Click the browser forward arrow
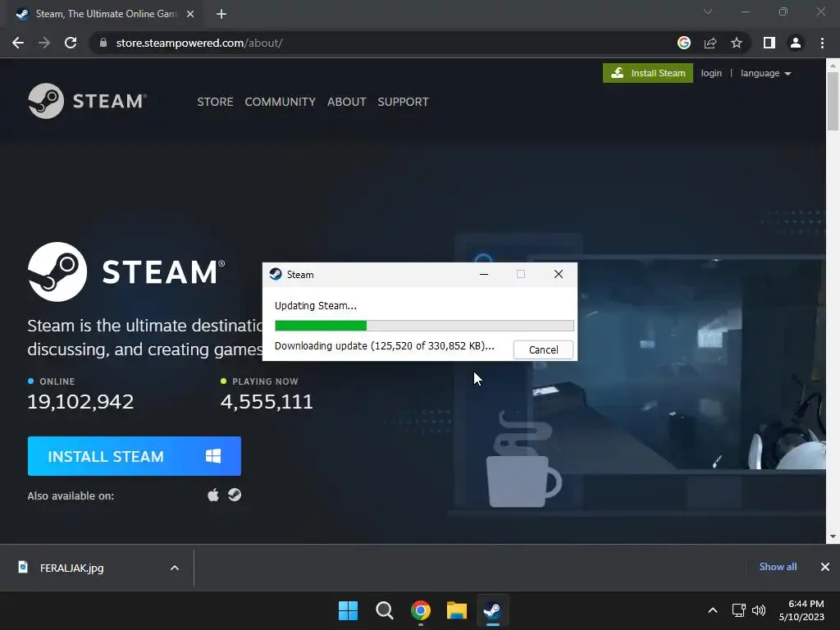840x630 pixels. click(44, 43)
